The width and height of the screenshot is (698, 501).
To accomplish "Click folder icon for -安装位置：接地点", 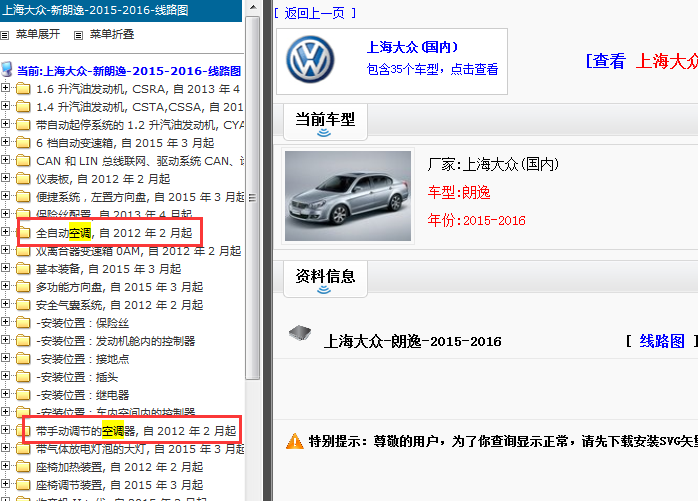I will point(23,359).
